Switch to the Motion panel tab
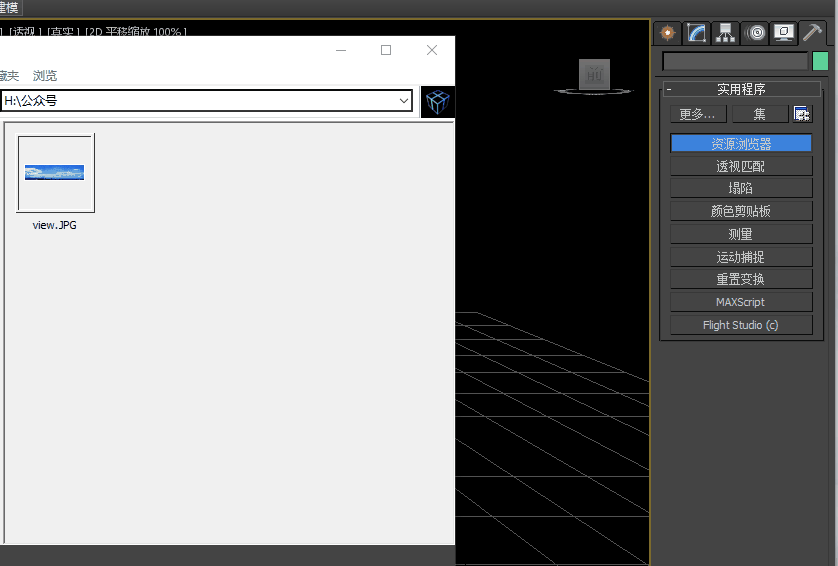 (x=755, y=33)
